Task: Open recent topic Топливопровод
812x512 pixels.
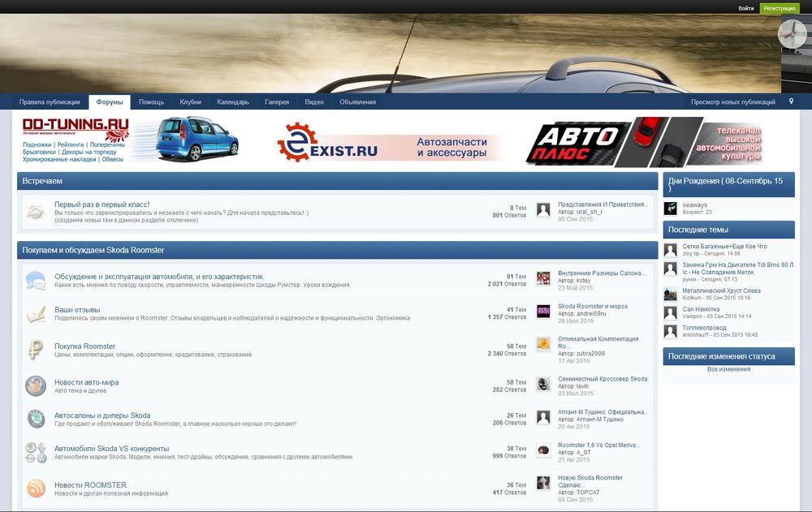Action: (704, 328)
